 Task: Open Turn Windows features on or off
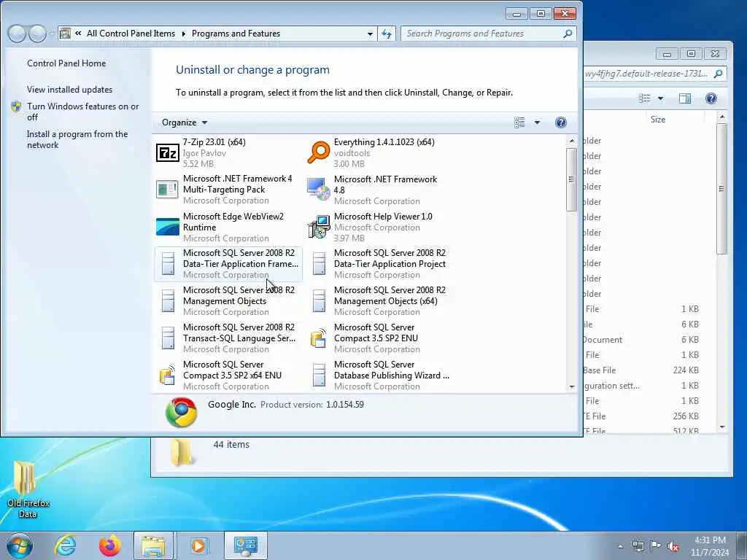coord(83,112)
